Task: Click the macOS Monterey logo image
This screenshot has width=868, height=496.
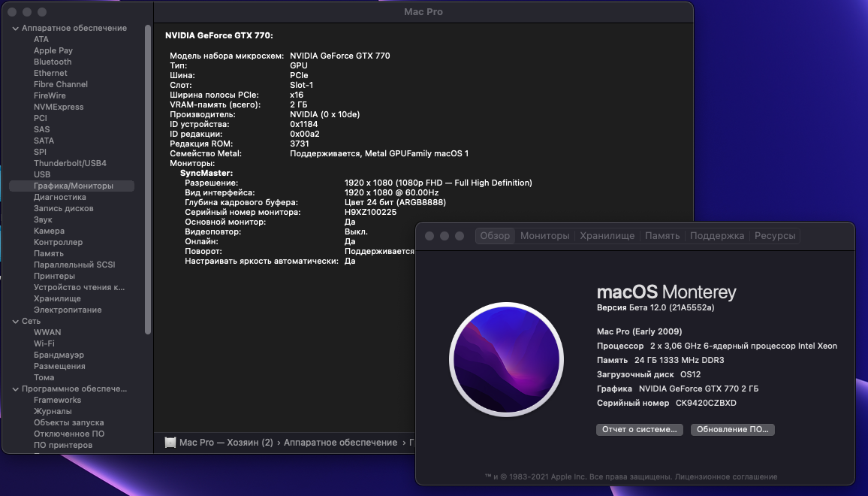Action: click(507, 360)
